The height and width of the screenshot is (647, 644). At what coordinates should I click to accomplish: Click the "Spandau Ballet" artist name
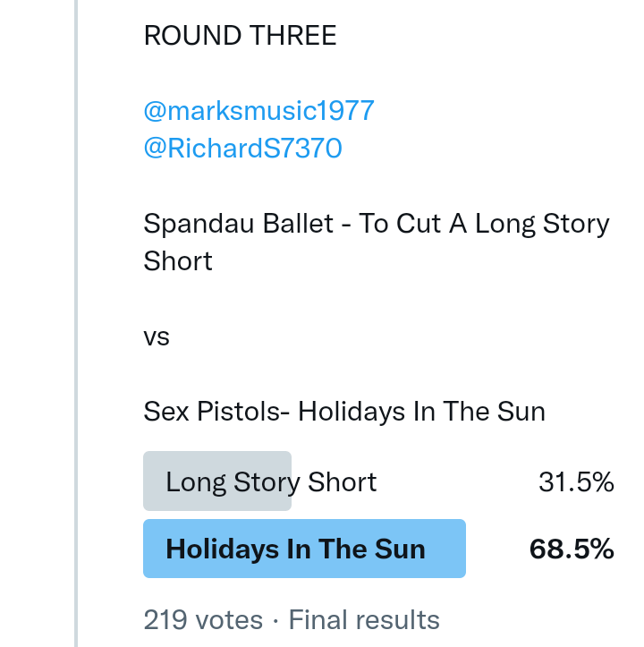pyautogui.click(x=238, y=223)
